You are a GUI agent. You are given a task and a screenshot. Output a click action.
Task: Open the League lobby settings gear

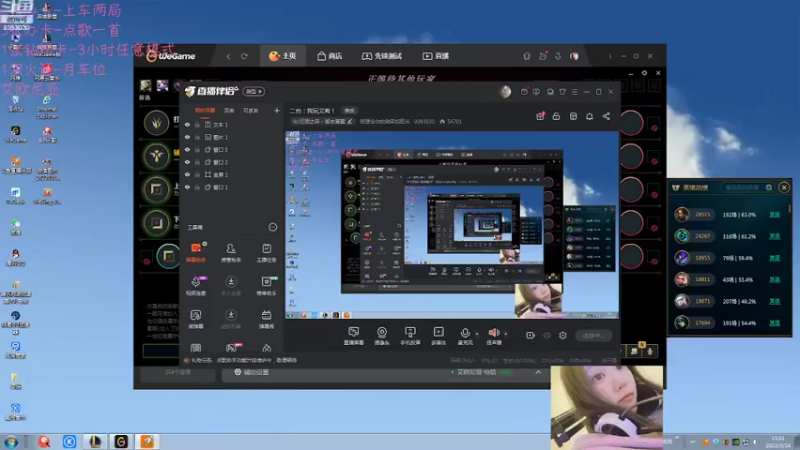click(x=644, y=73)
